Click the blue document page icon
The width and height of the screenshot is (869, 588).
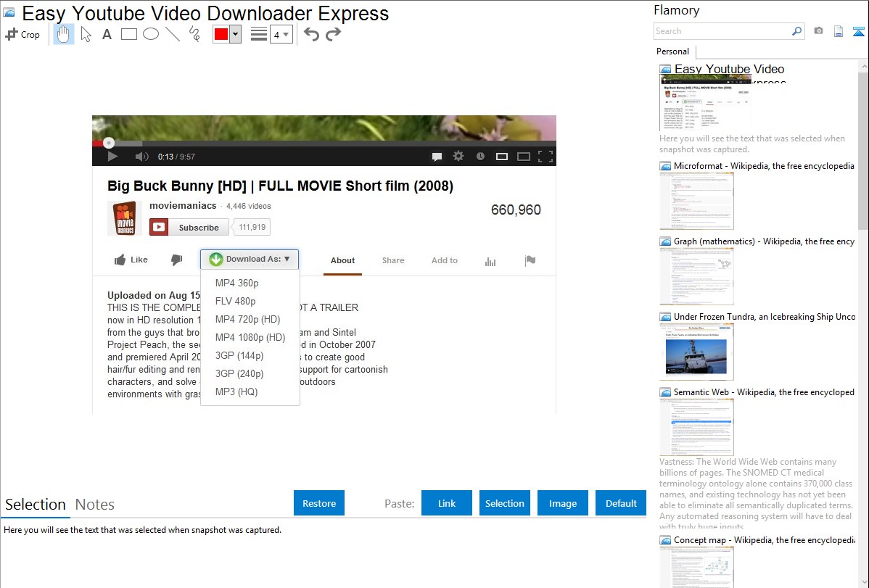839,31
